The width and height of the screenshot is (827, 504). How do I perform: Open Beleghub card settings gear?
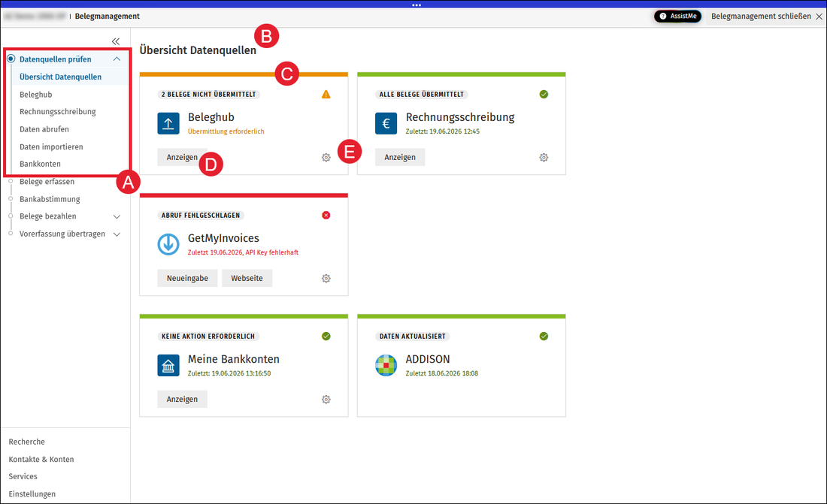tap(326, 158)
